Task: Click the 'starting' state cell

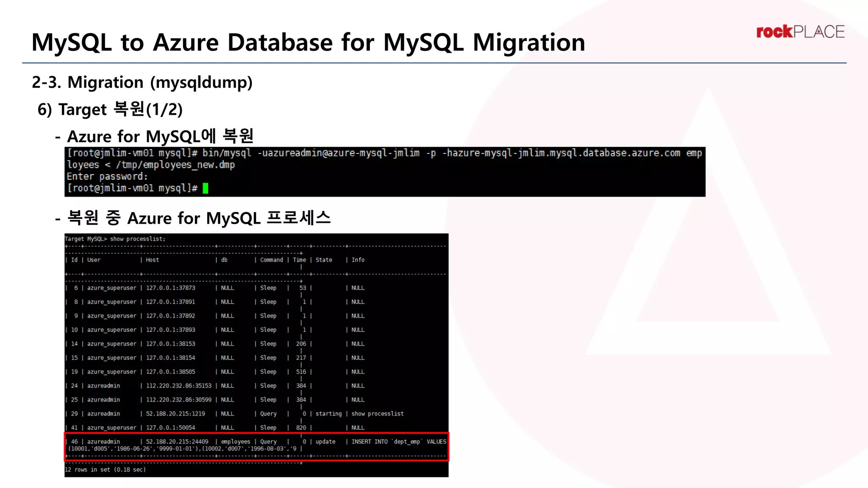Action: [x=328, y=414]
